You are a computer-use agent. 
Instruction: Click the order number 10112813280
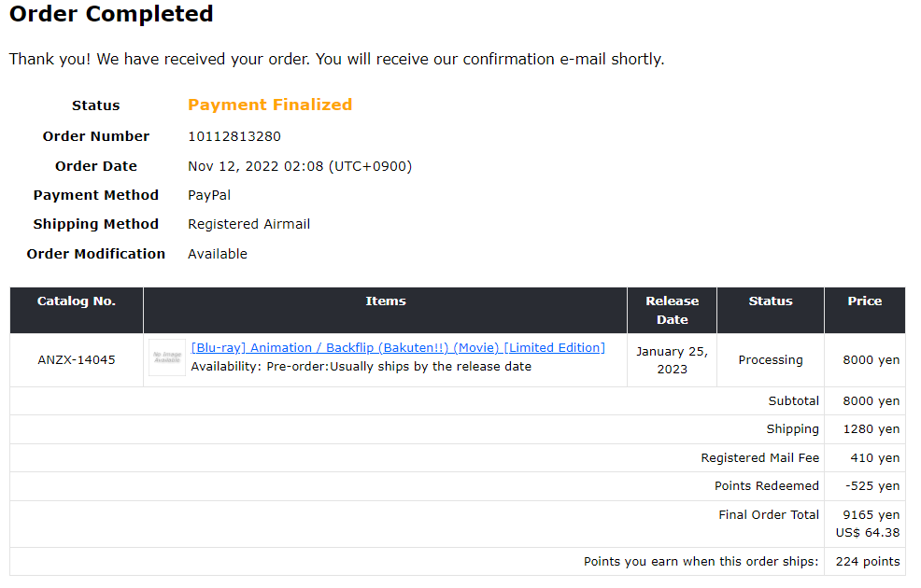234,136
